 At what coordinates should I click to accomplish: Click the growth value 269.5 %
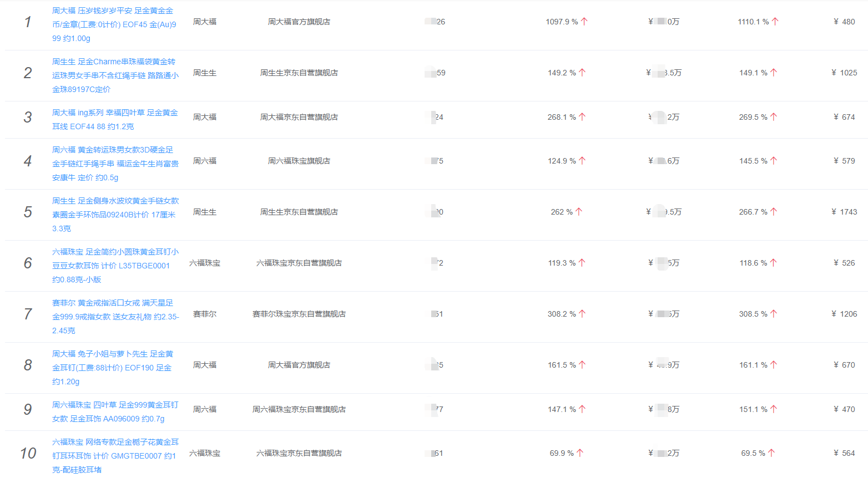pyautogui.click(x=753, y=117)
